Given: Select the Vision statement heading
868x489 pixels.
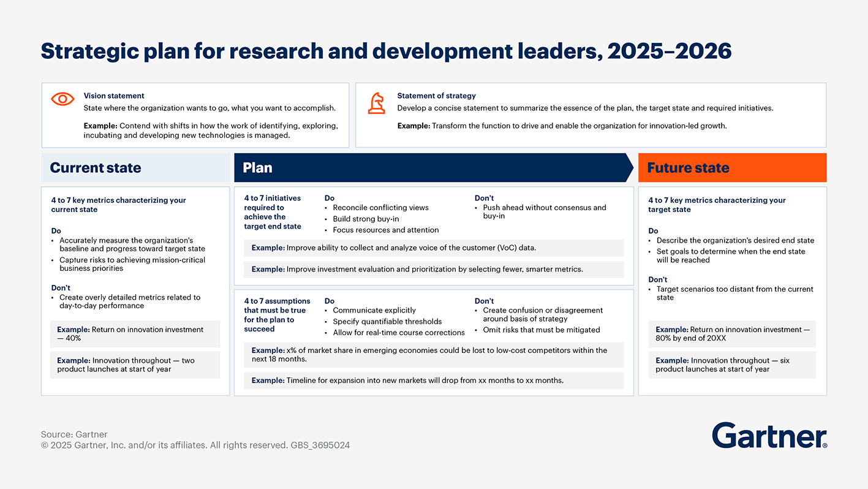Looking at the screenshot, I should pyautogui.click(x=114, y=96).
